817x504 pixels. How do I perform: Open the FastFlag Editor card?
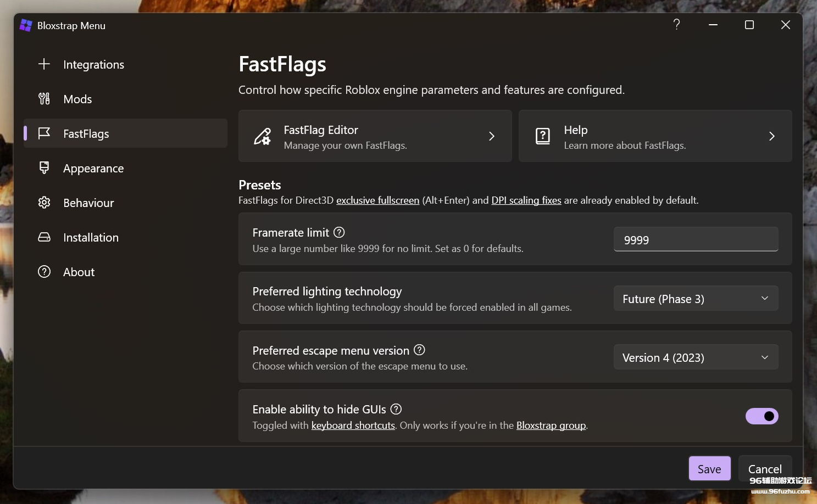coord(375,136)
